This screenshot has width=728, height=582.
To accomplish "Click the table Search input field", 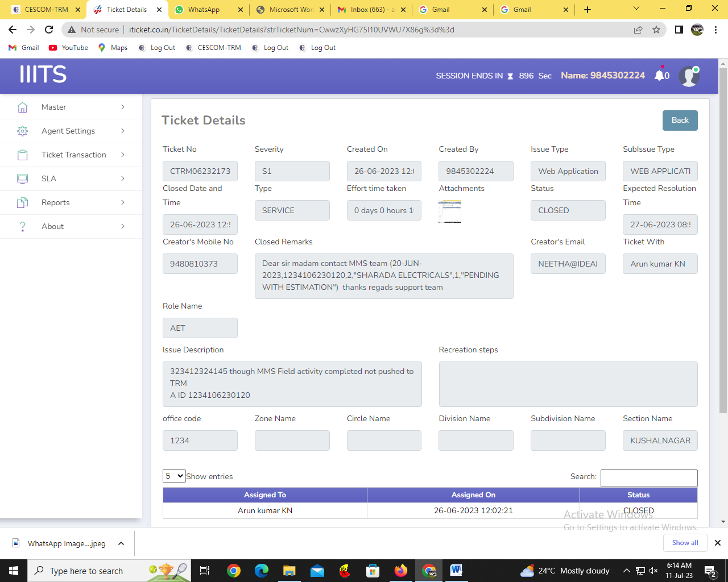I will tap(648, 478).
